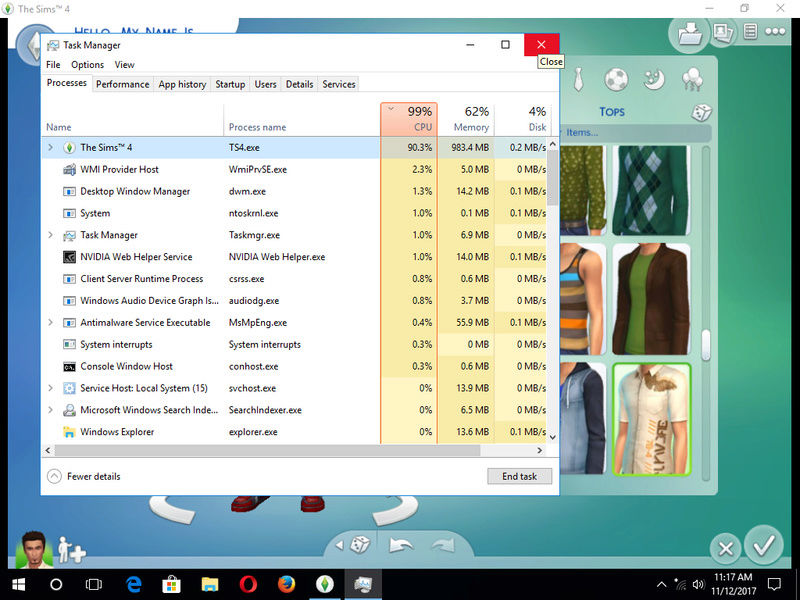Switch to the Users tab
Screen dimensions: 800x600
[x=265, y=84]
